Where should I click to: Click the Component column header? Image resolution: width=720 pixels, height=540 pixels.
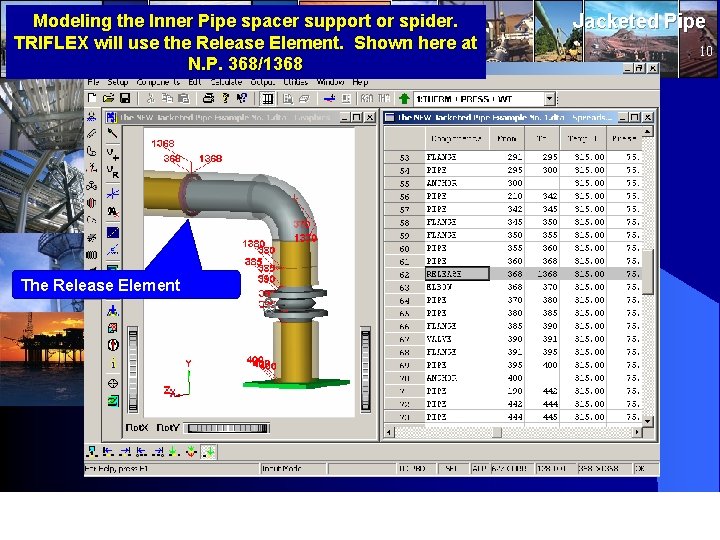pos(457,138)
